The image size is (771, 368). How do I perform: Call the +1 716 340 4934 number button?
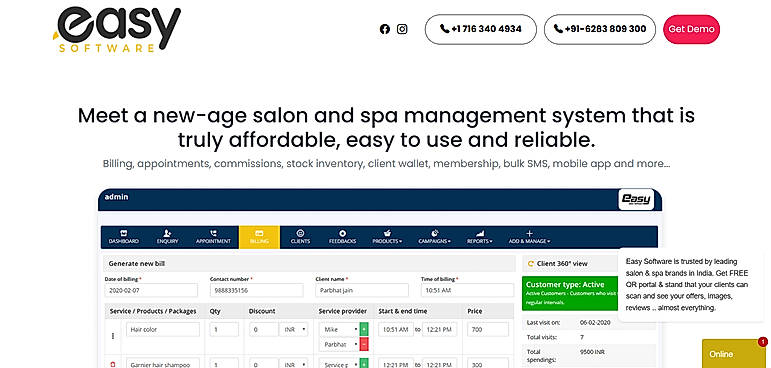[480, 30]
